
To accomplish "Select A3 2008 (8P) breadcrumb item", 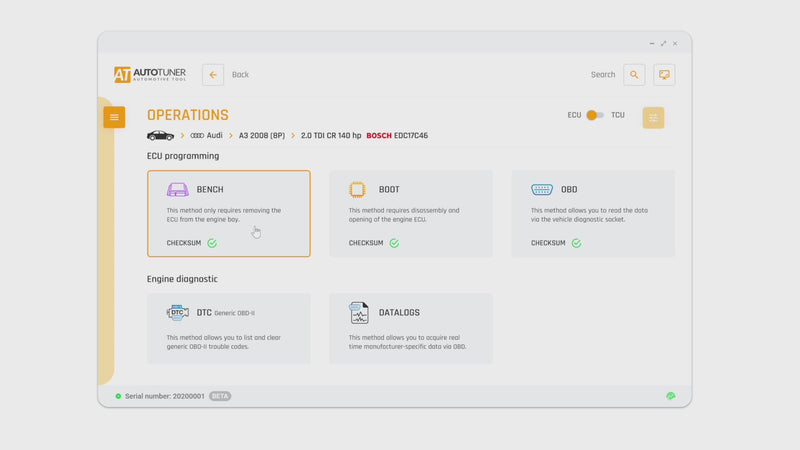I will coord(261,135).
